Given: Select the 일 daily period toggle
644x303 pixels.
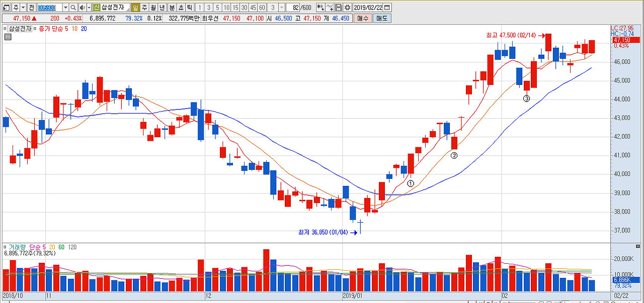Looking at the screenshot, I should click(135, 8).
